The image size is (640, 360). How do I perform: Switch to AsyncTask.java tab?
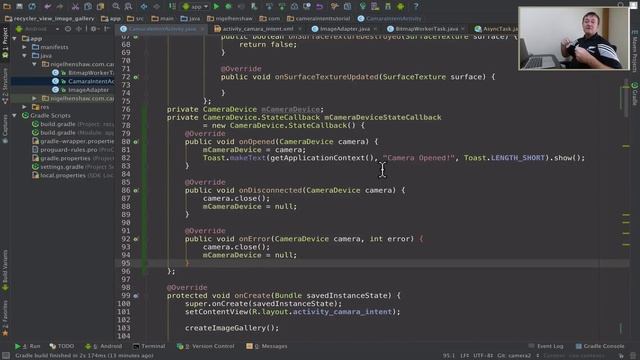tap(496, 29)
